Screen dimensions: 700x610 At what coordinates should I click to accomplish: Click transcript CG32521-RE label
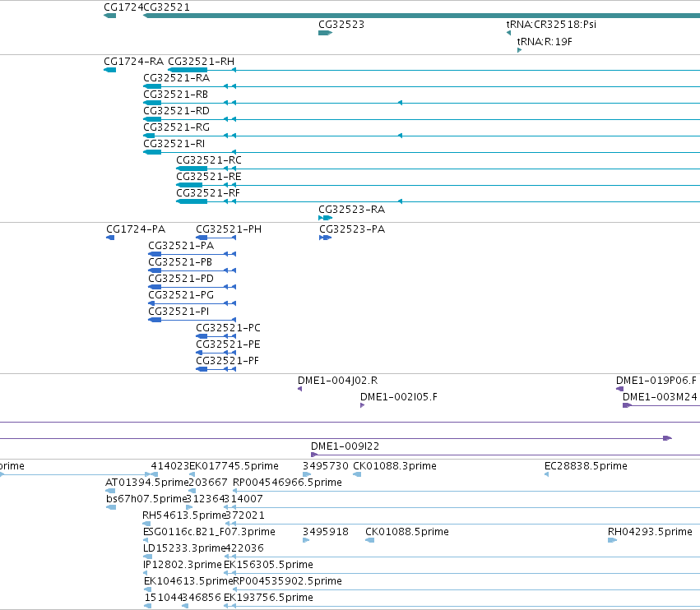tap(208, 177)
